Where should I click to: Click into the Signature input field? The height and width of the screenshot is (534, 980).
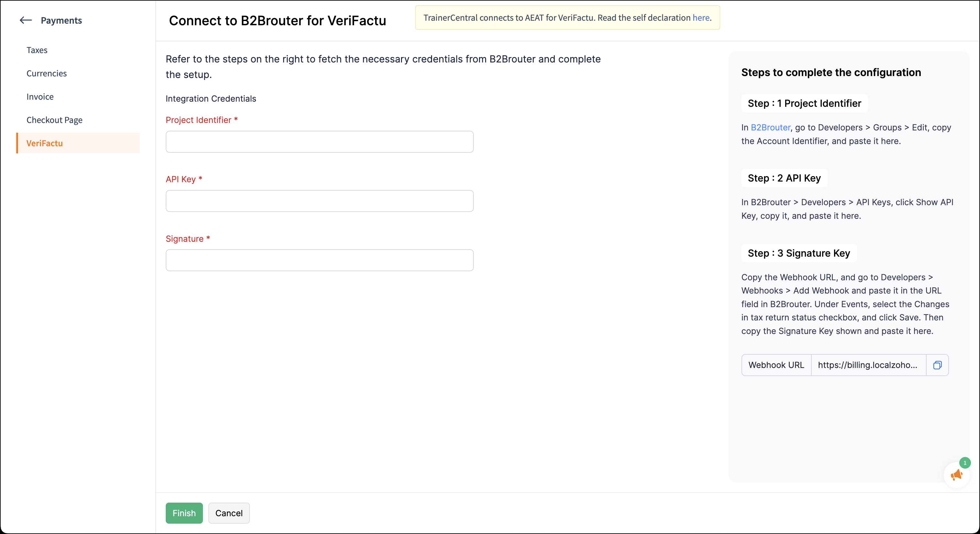coord(319,260)
